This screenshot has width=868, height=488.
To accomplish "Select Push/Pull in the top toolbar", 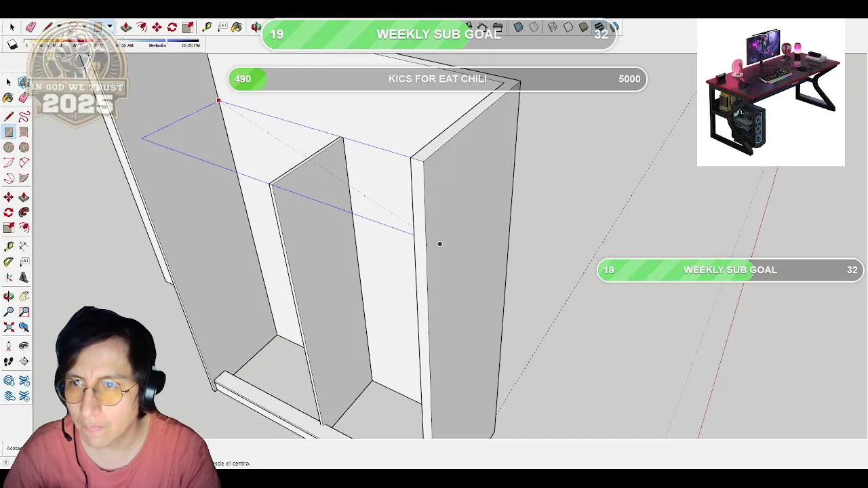I will 126,27.
